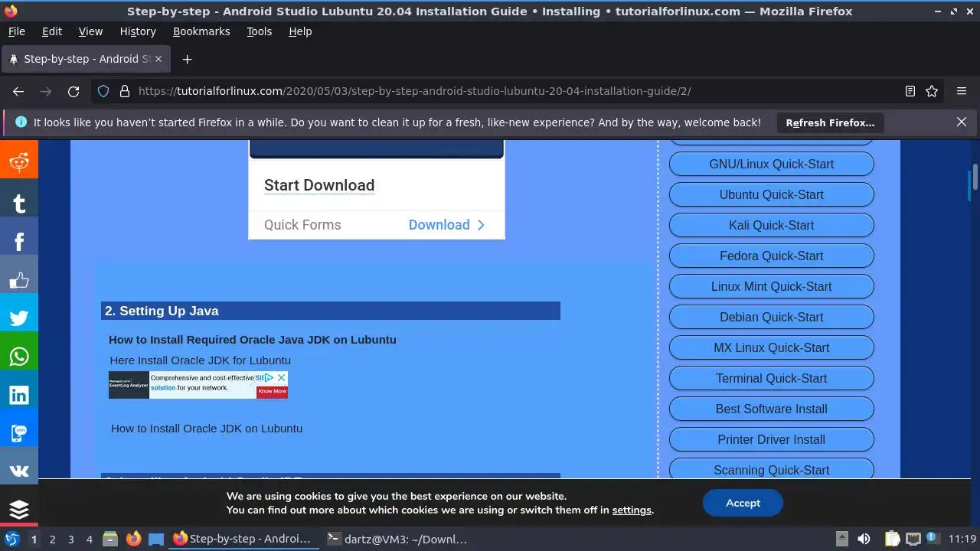Open the clipboard manager tray icon
The height and width of the screenshot is (551, 980).
(x=893, y=539)
